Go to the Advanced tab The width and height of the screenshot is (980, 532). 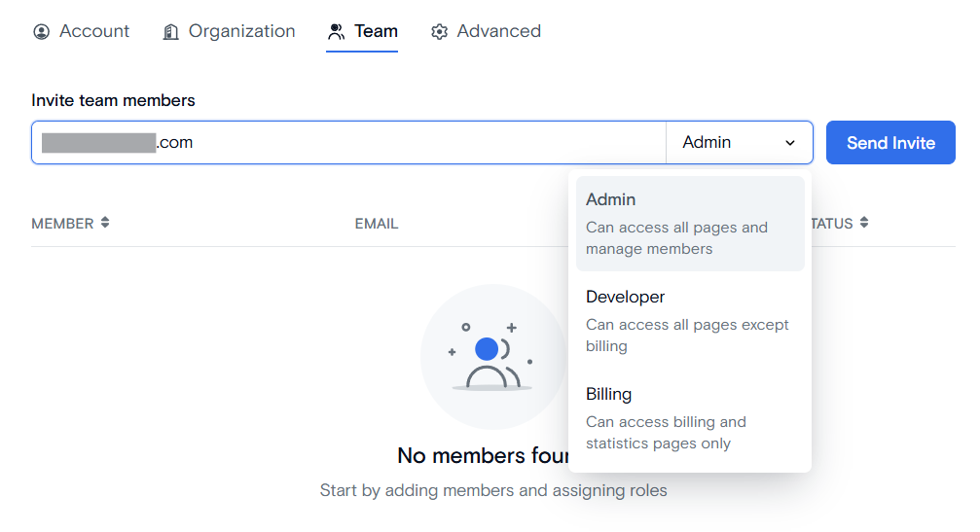click(x=498, y=31)
